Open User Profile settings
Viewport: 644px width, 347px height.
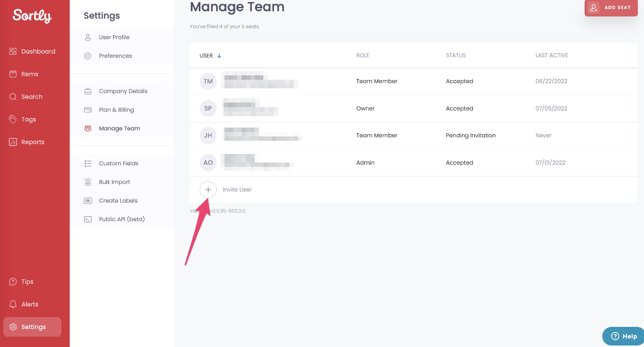[x=115, y=37]
